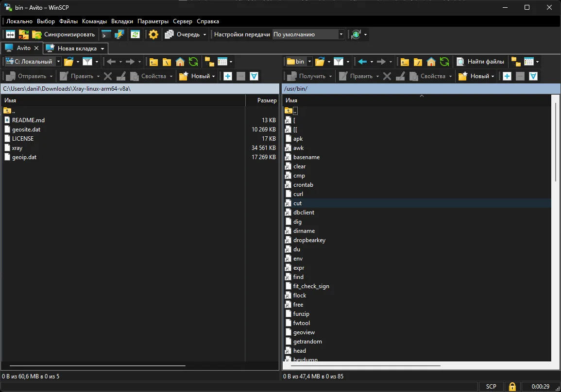Open the remote bin directory dropdown
This screenshot has height=392, width=561.
pyautogui.click(x=299, y=62)
